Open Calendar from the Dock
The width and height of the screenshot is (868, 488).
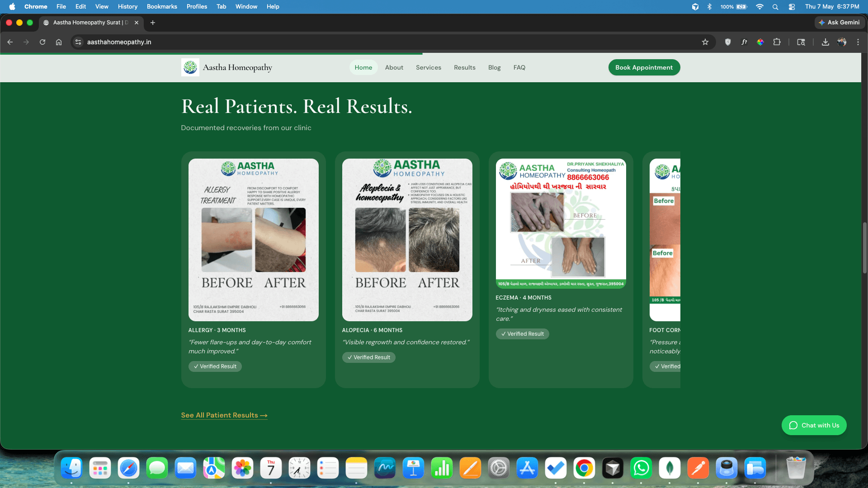tap(271, 468)
